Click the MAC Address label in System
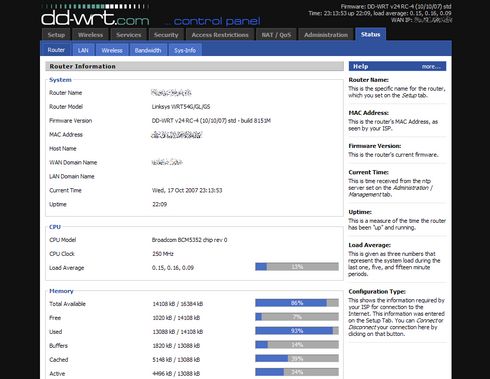490x379 pixels. (66, 135)
